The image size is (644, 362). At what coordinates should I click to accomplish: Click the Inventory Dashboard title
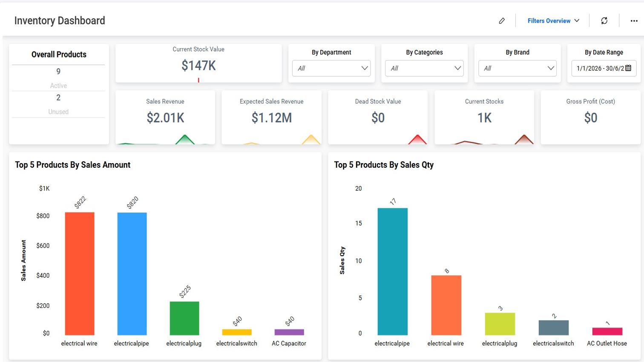click(60, 20)
